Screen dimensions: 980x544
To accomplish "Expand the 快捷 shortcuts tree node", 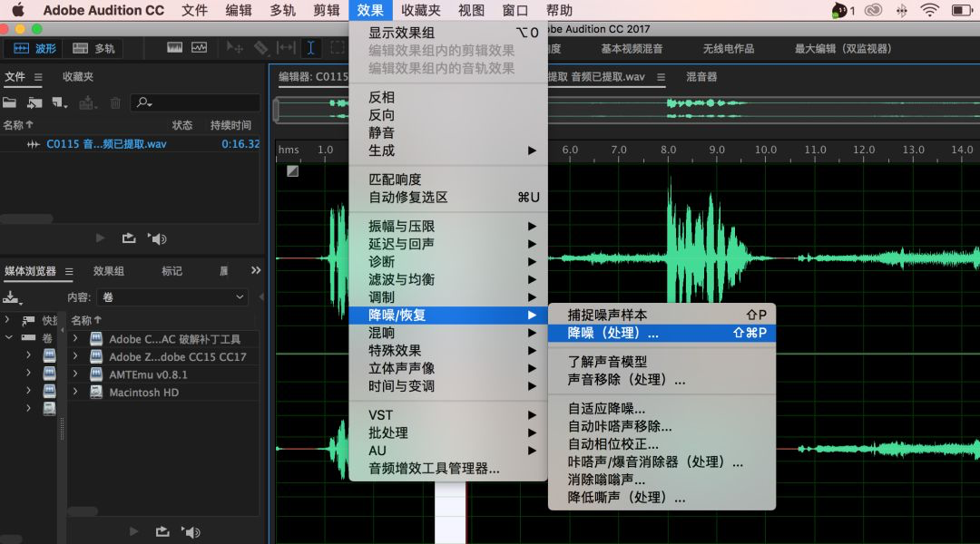I will [7, 320].
